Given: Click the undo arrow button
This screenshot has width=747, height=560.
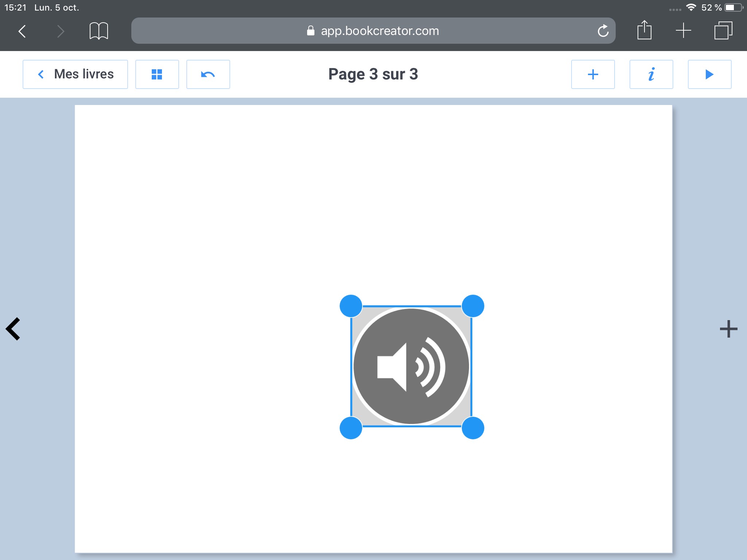Looking at the screenshot, I should (208, 74).
